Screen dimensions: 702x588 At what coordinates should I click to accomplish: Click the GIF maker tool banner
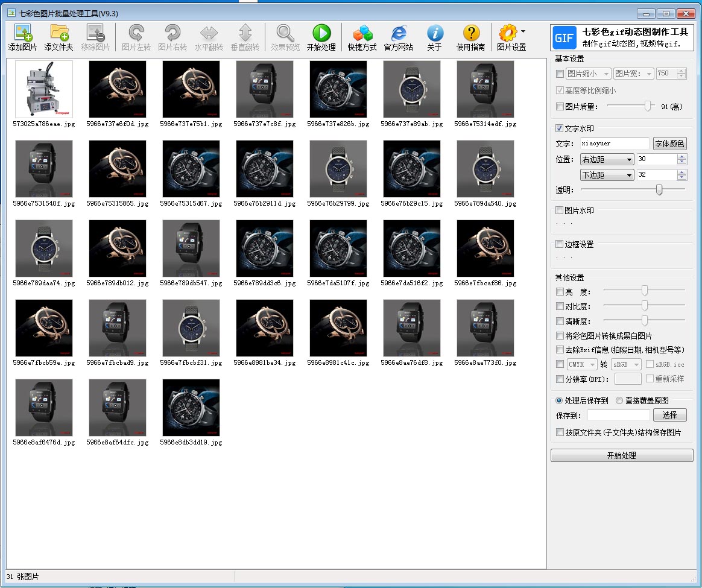[x=622, y=37]
